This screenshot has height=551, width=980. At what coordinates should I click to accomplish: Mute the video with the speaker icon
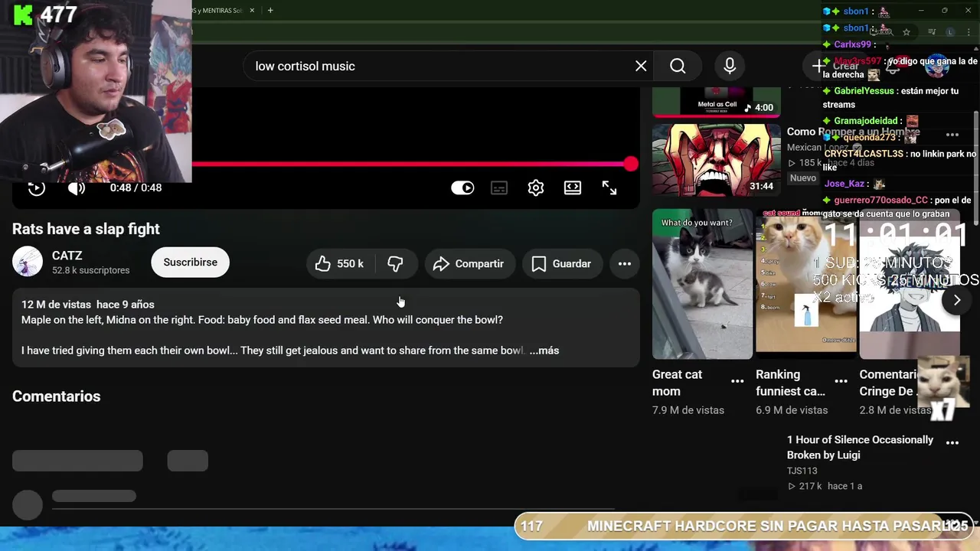pos(76,187)
